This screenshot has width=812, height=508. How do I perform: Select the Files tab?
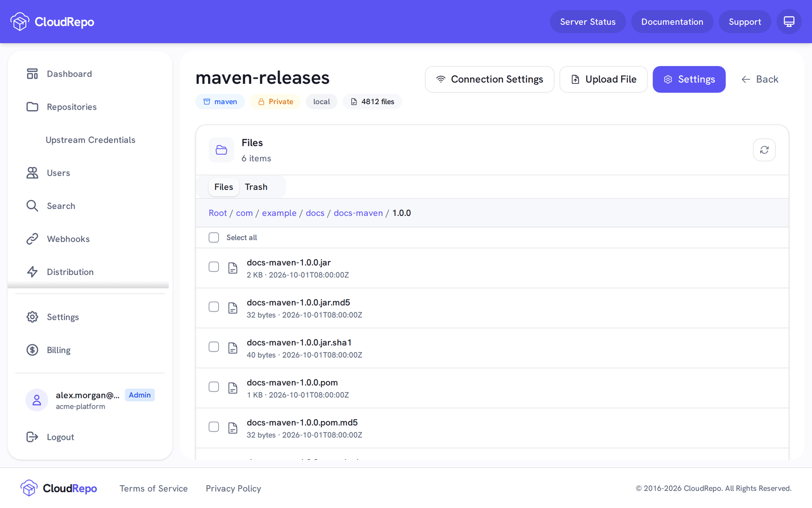224,187
